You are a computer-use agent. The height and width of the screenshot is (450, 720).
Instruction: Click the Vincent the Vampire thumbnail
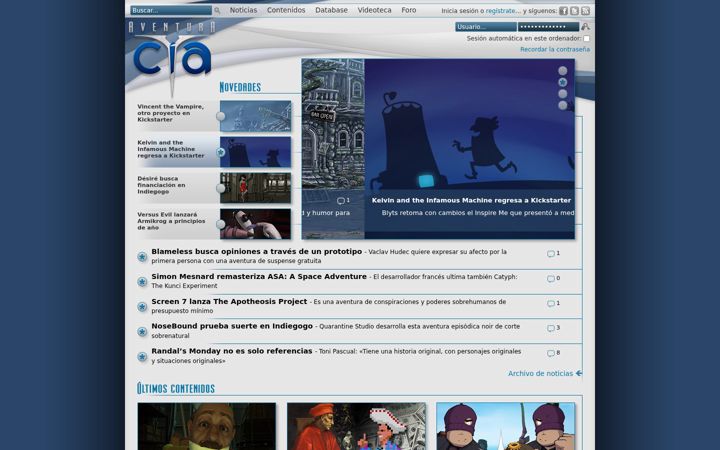click(x=255, y=116)
